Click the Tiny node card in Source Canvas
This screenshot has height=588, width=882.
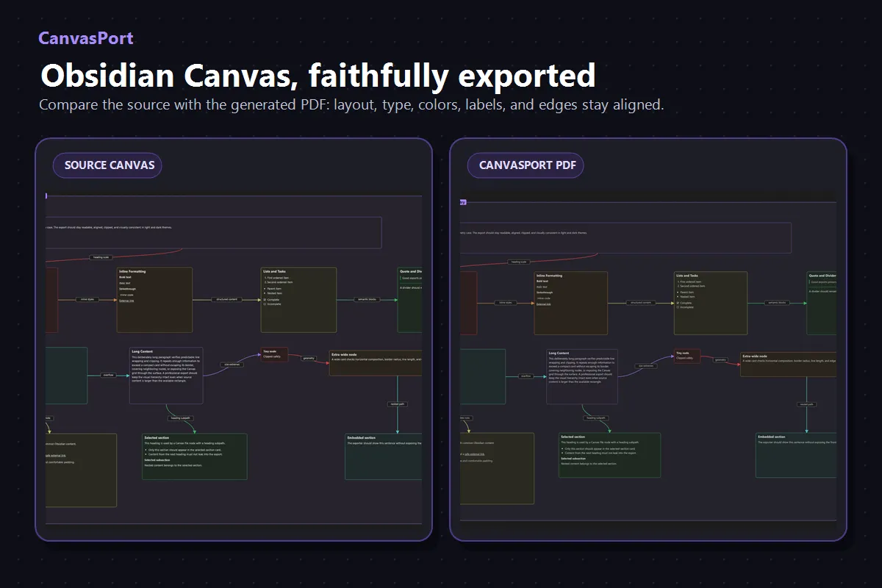[274, 354]
